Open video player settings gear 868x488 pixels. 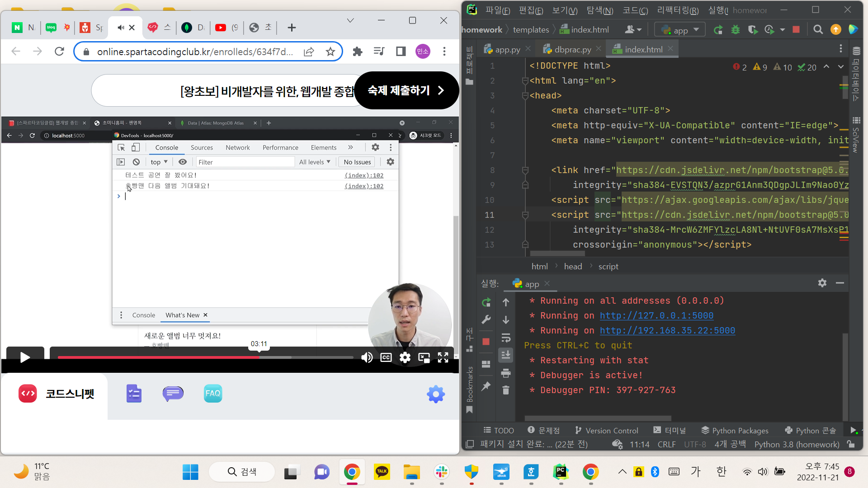coord(405,358)
